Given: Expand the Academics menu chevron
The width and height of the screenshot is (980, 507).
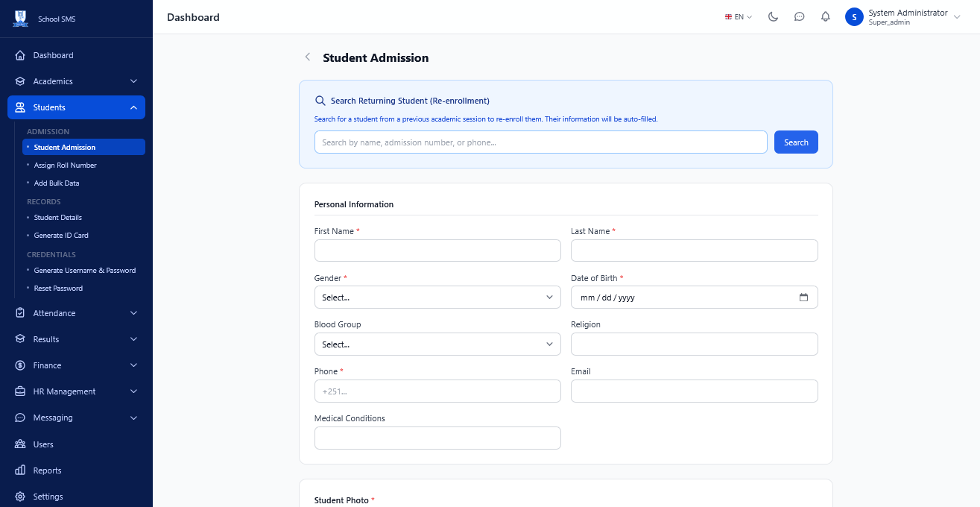Looking at the screenshot, I should coord(133,81).
